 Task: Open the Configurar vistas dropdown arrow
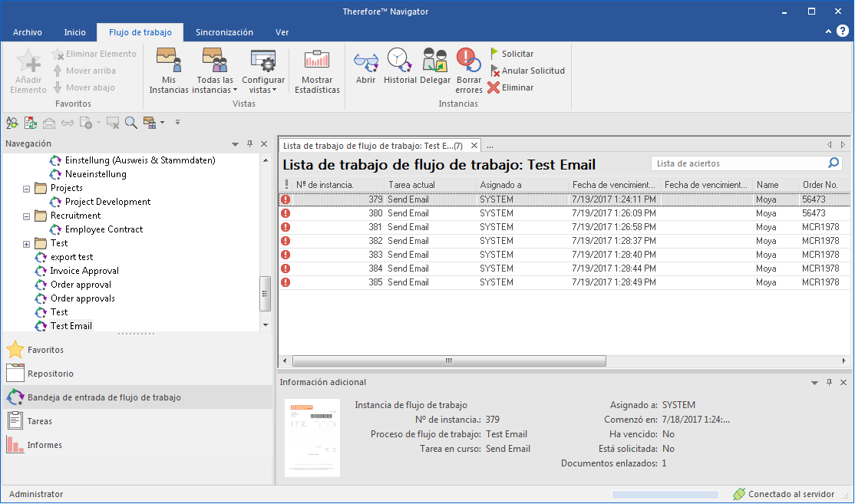coord(274,91)
